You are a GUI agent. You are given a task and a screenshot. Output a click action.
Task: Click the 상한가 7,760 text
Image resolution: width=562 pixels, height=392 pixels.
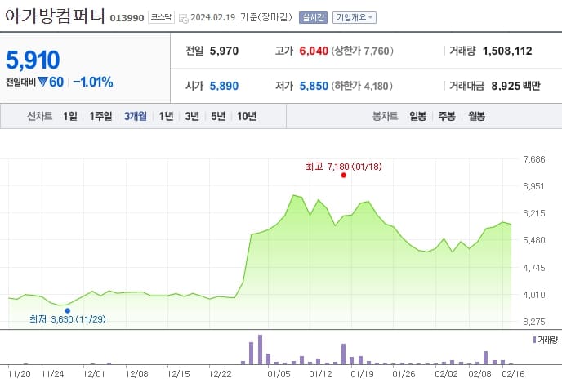coord(363,51)
